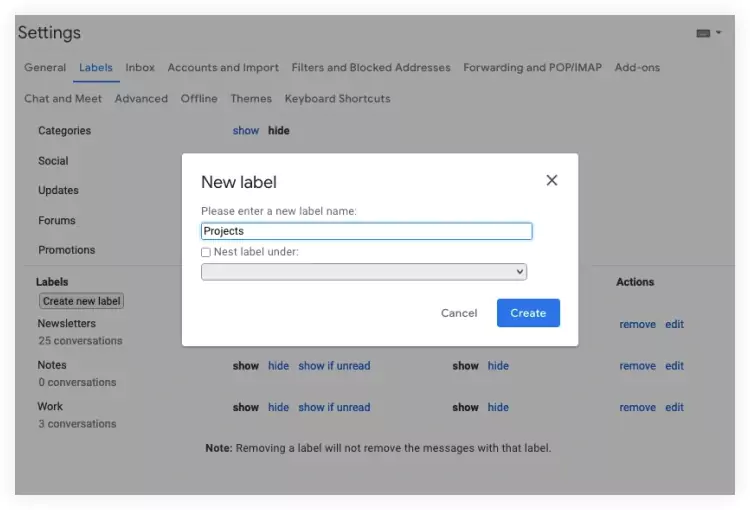750x510 pixels.
Task: Edit the Work label
Action: pyautogui.click(x=675, y=407)
